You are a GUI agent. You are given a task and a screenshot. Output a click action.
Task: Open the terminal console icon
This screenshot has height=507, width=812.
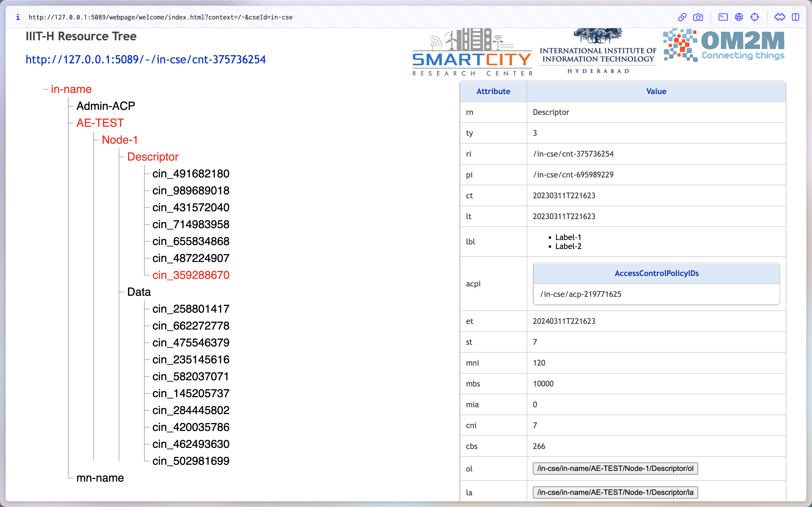tap(723, 17)
